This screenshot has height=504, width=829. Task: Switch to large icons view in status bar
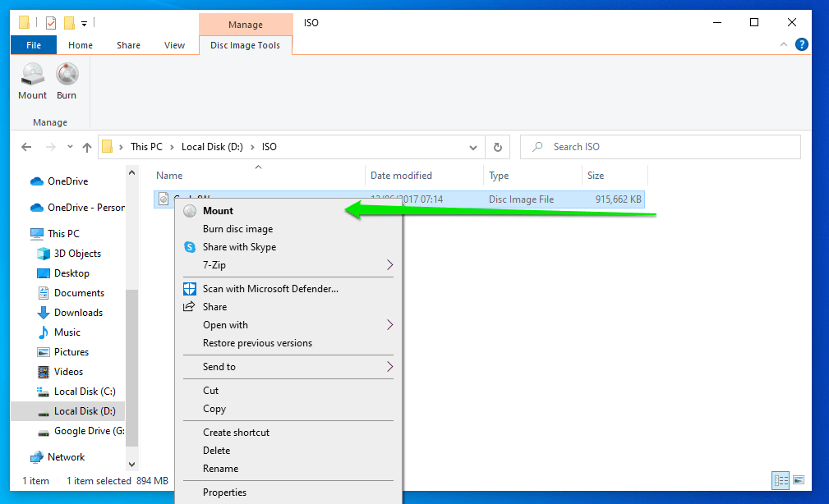pos(798,480)
